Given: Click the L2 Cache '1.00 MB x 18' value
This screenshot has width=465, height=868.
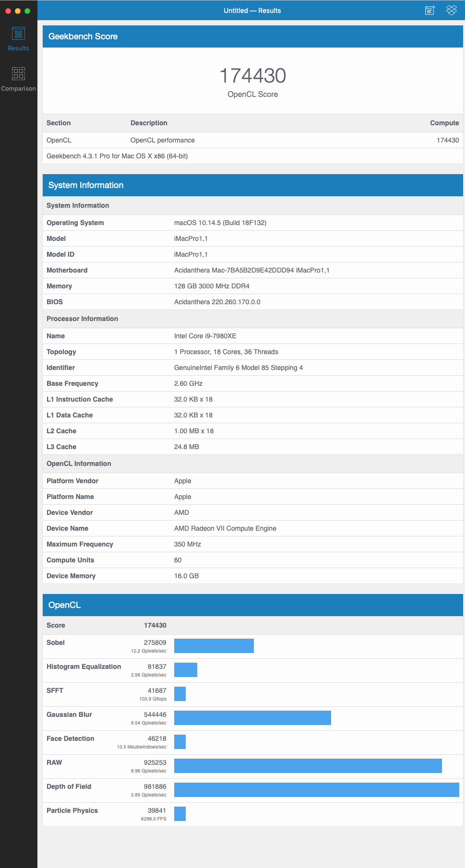Looking at the screenshot, I should [x=194, y=431].
